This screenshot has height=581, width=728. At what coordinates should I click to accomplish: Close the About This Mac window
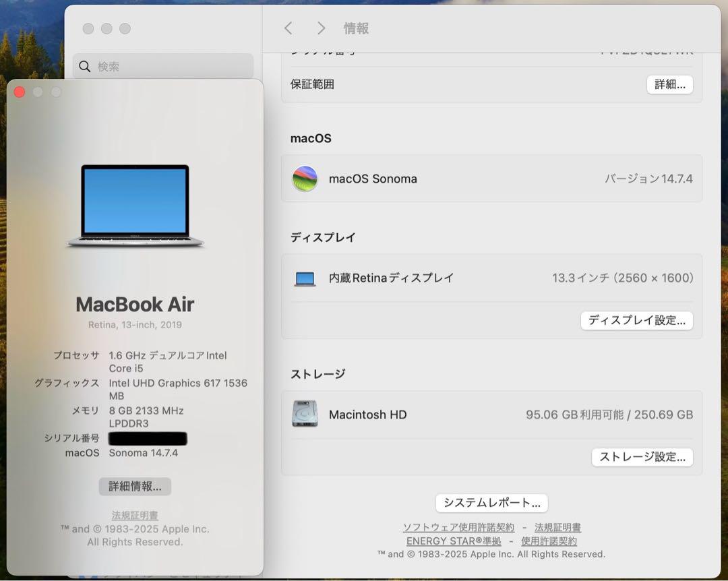(20, 92)
